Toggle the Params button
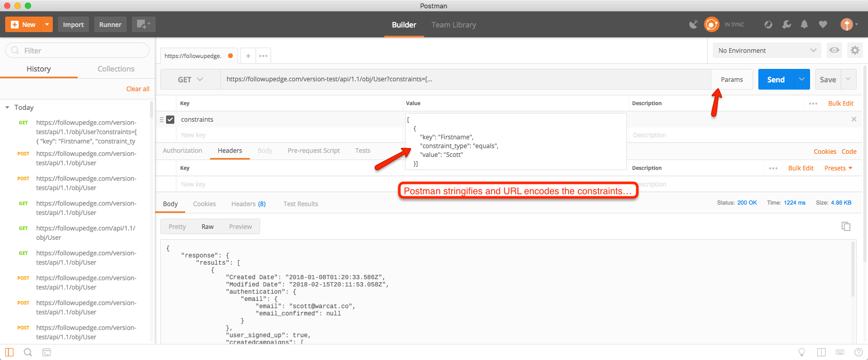Screen dimensions: 868x360 tap(732, 79)
